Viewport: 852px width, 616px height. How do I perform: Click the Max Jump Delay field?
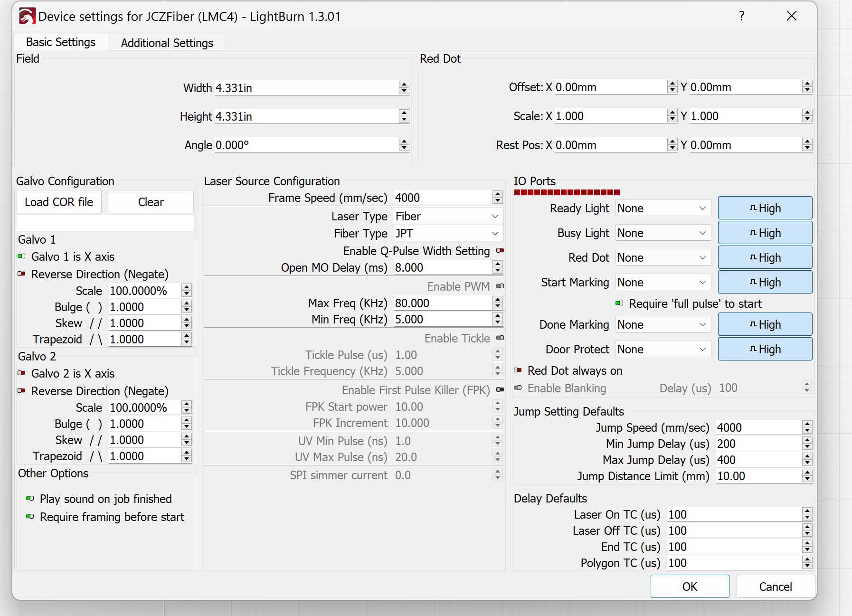pyautogui.click(x=758, y=460)
